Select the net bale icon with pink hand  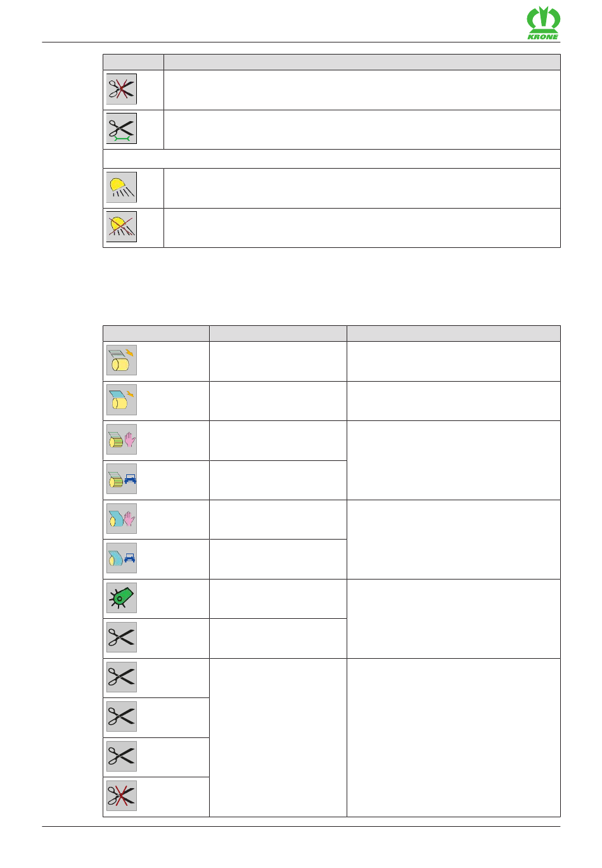[x=122, y=439]
